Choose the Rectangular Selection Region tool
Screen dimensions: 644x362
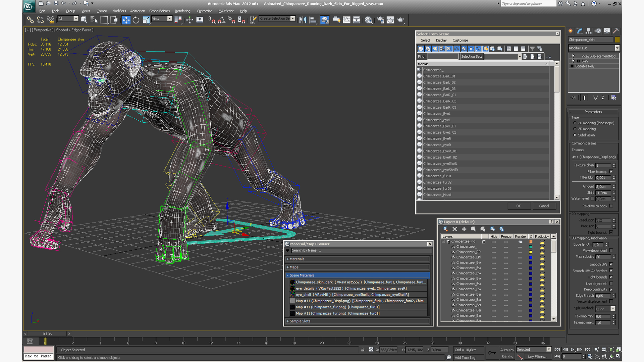click(x=104, y=20)
